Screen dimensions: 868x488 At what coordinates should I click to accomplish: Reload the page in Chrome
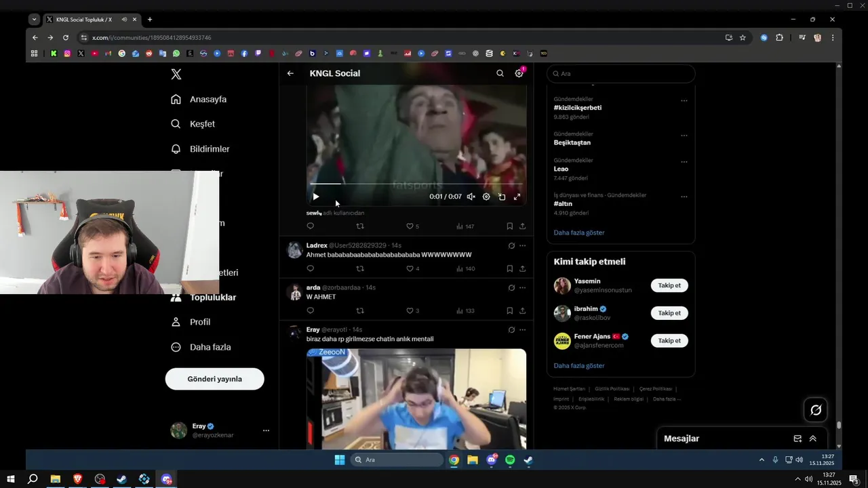(66, 37)
